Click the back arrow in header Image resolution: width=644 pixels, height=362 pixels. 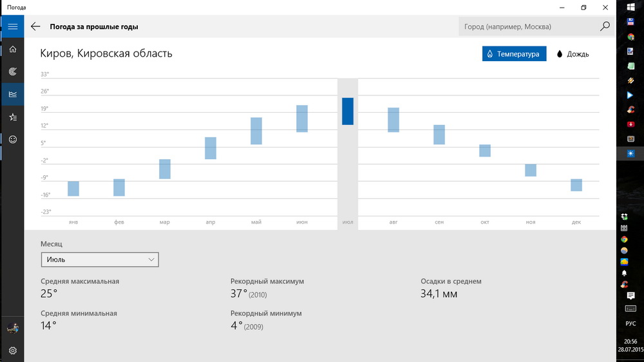(35, 27)
